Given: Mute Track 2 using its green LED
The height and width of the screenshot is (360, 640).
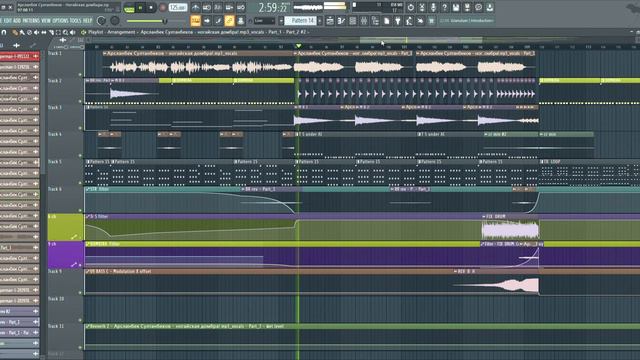Looking at the screenshot, I should [80, 101].
